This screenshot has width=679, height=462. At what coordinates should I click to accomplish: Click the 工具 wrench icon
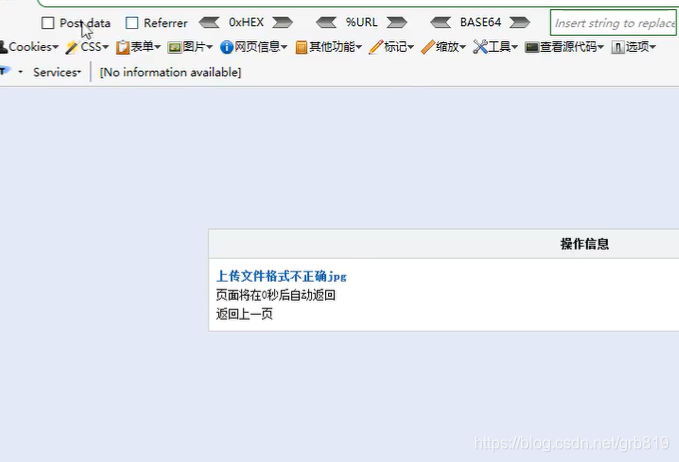pos(480,47)
